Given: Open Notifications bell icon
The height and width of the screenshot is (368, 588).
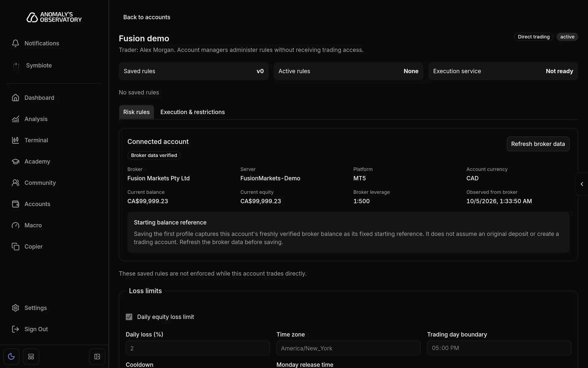Looking at the screenshot, I should (16, 43).
